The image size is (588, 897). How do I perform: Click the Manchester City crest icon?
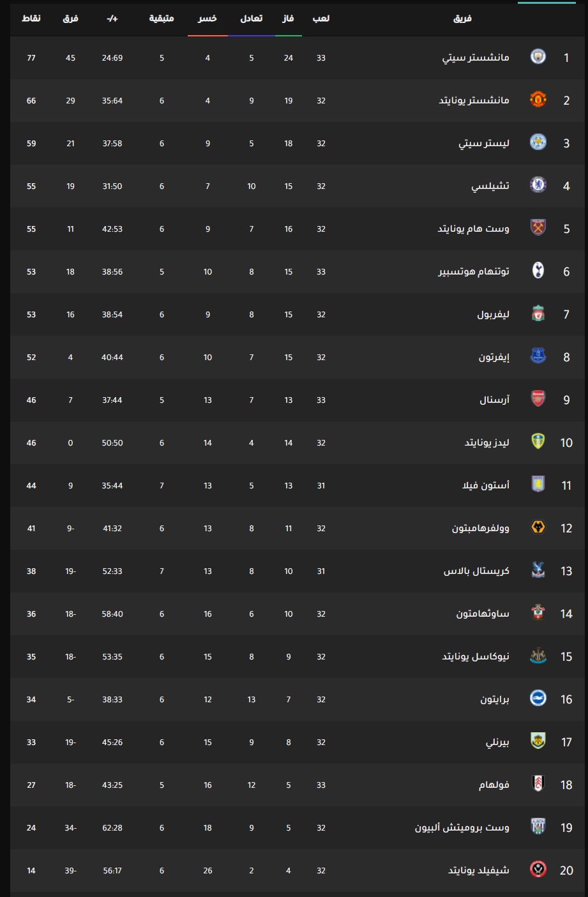click(x=538, y=57)
